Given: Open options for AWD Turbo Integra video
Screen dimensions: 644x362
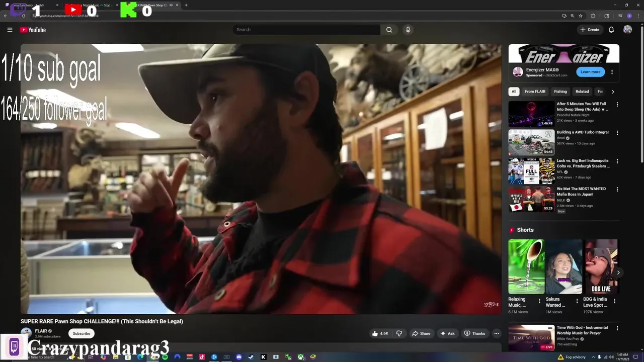Looking at the screenshot, I should [x=617, y=133].
